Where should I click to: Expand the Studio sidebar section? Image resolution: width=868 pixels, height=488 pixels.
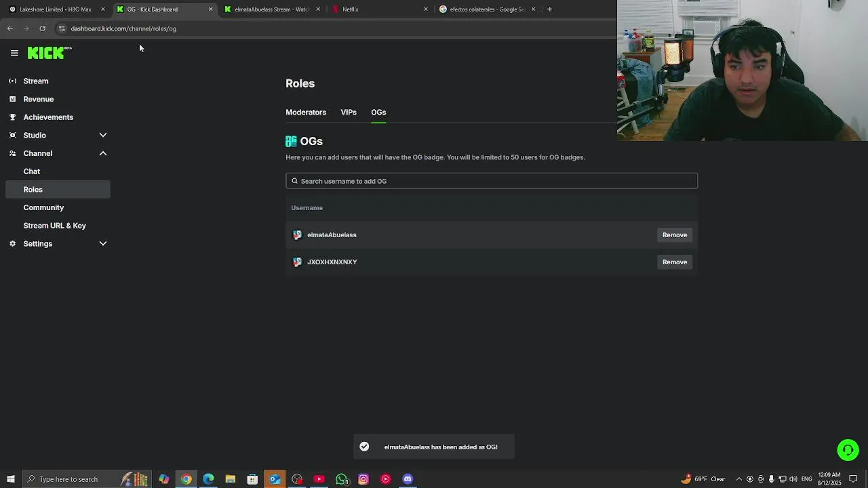(103, 135)
